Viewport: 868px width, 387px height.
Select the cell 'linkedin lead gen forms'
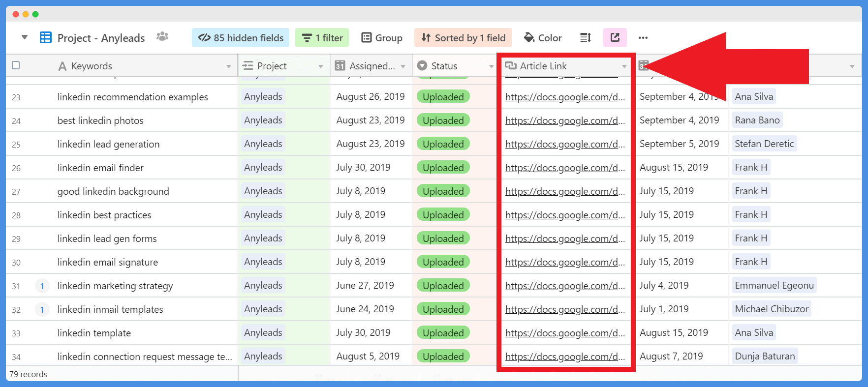[x=107, y=238]
